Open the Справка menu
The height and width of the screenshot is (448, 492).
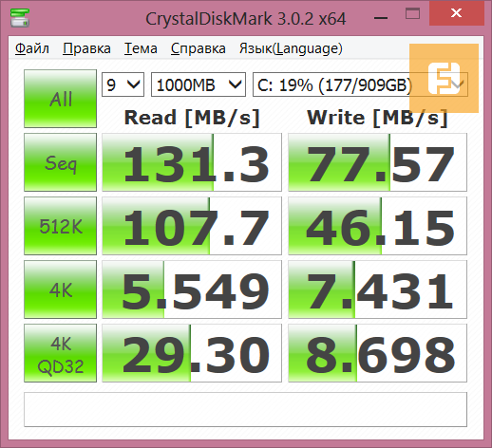click(x=199, y=48)
